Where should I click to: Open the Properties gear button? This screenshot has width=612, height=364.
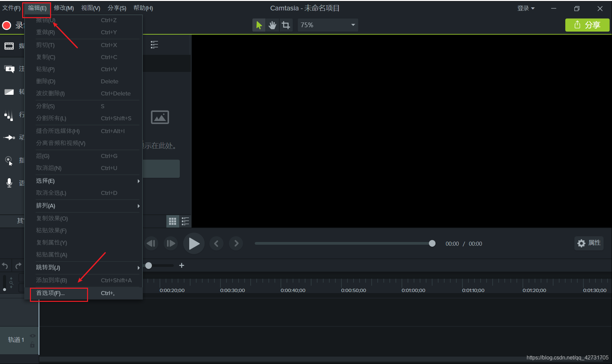click(589, 243)
